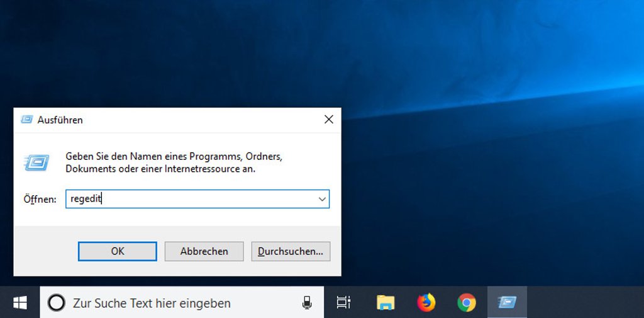Click the taskbar search box

[182, 303]
